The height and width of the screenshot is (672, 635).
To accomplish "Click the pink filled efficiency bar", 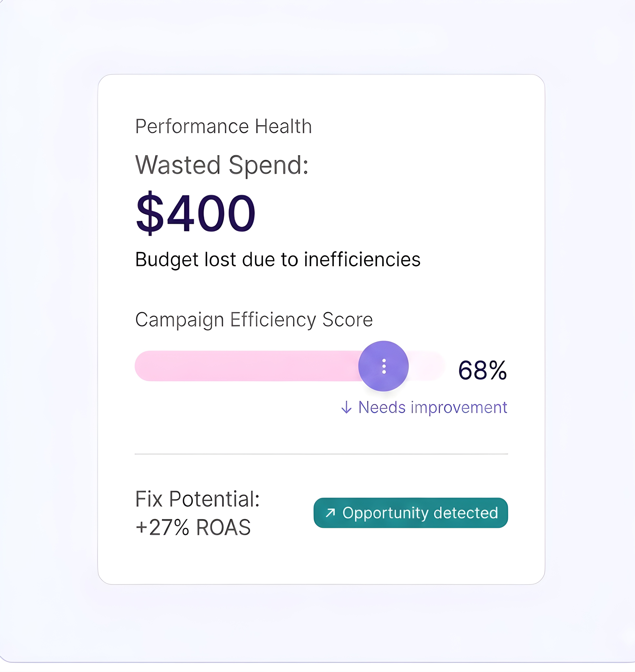I will (247, 366).
